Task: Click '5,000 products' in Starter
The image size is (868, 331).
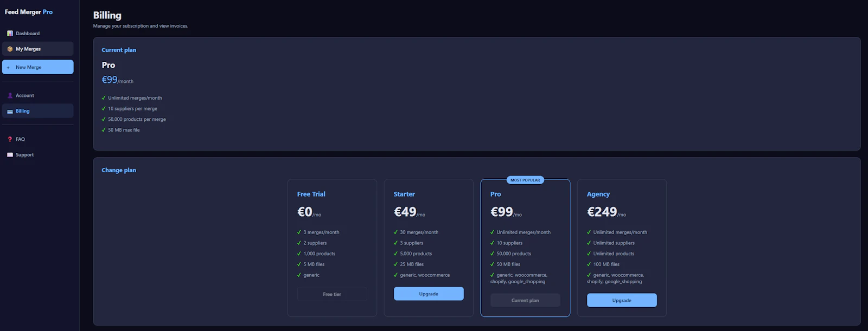Action: click(416, 254)
